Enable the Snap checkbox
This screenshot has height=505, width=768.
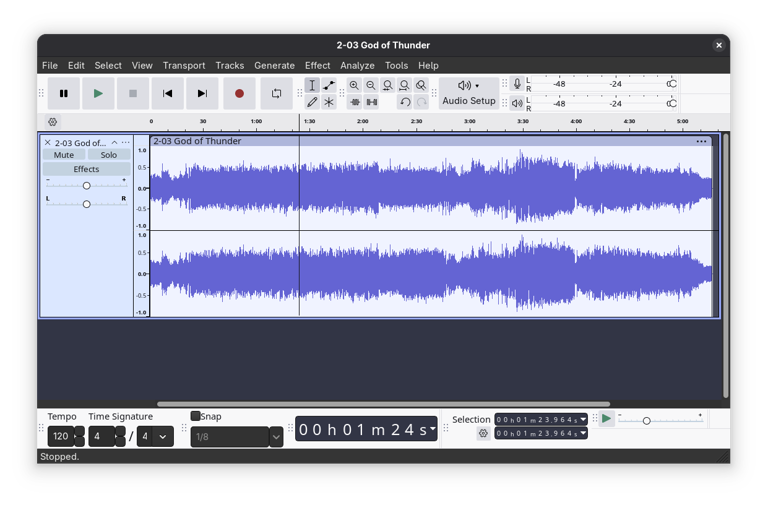pos(196,416)
